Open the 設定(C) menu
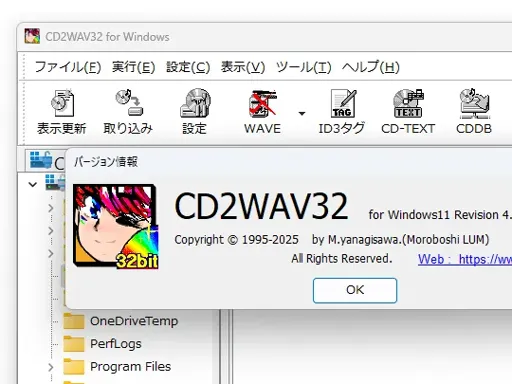 click(x=188, y=67)
